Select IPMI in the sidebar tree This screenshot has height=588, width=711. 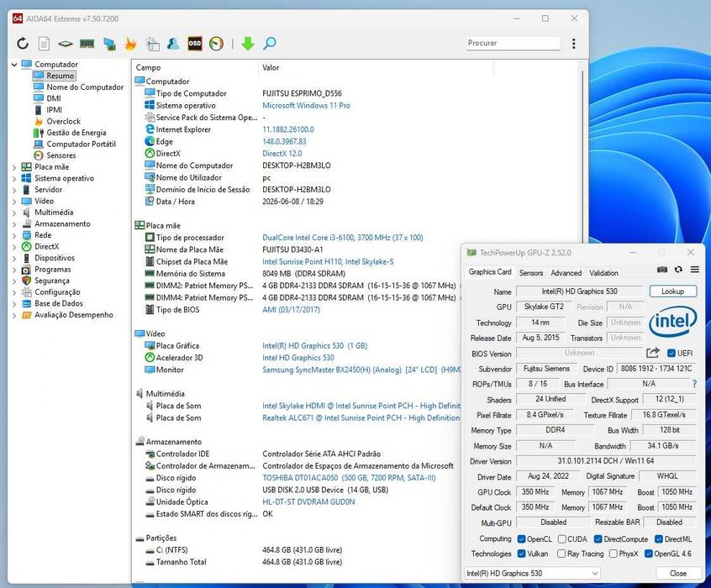click(54, 110)
